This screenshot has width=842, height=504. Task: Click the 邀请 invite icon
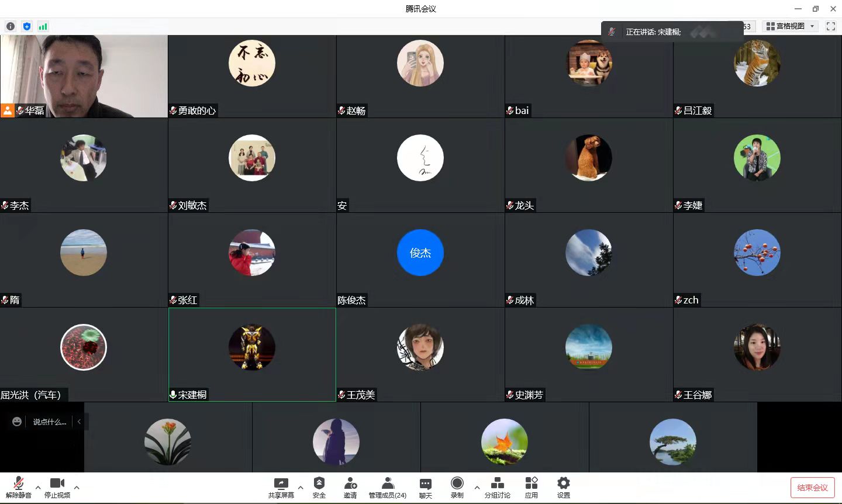coord(350,486)
